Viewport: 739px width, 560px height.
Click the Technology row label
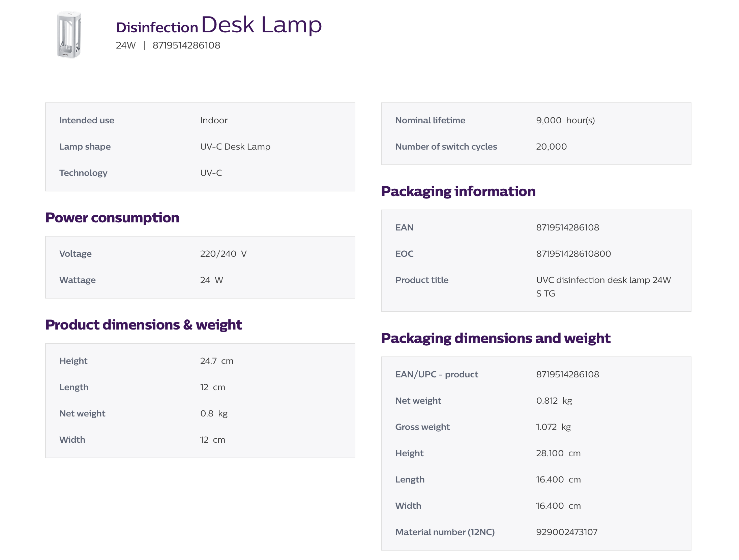pyautogui.click(x=83, y=173)
